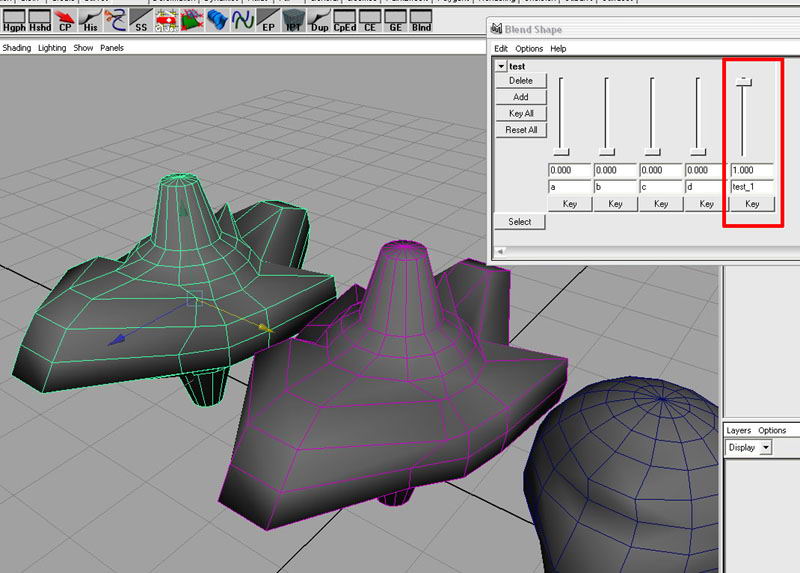This screenshot has width=800, height=573.
Task: Click the slider handle for target c
Action: pos(653,152)
